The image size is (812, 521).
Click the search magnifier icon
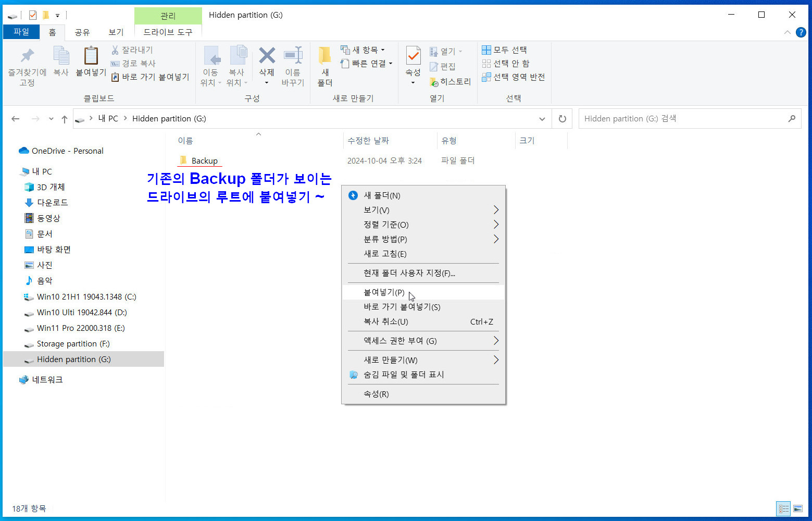(x=792, y=119)
